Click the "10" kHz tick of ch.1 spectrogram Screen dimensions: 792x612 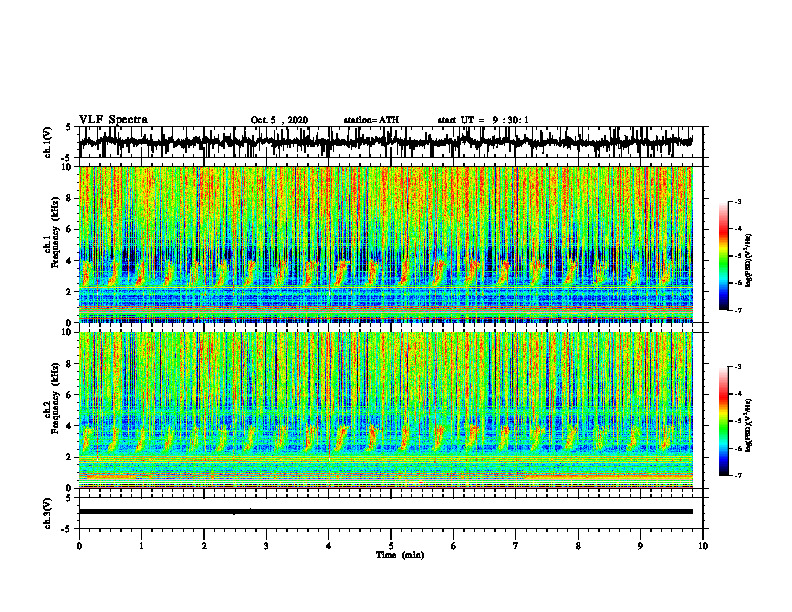click(69, 168)
